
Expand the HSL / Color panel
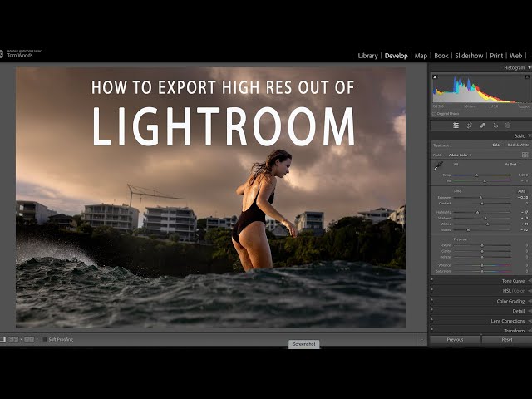530,291
